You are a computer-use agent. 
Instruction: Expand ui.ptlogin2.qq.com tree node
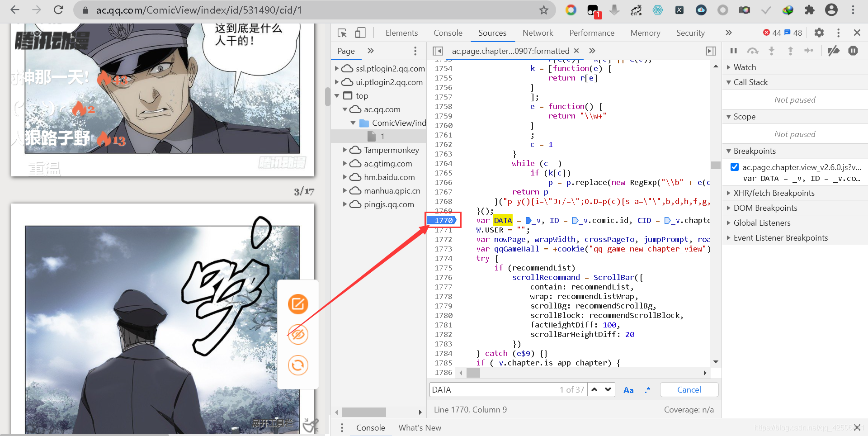tap(337, 82)
